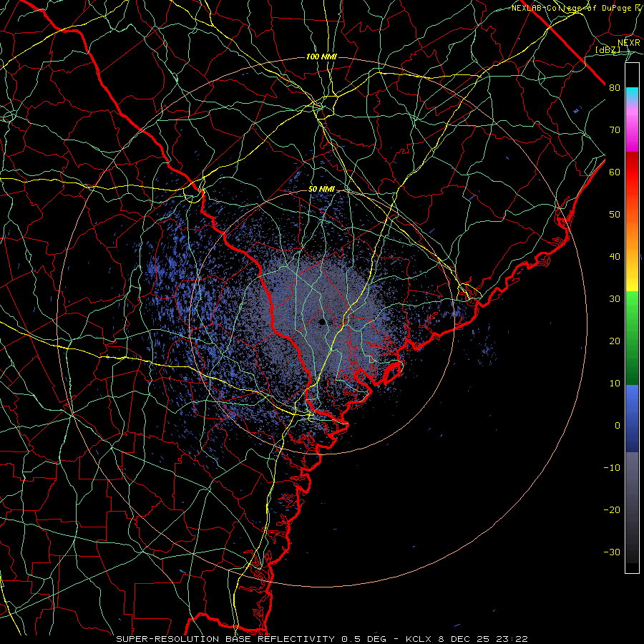Click the 30 value on the color scale
The image size is (644, 644).
click(x=615, y=299)
